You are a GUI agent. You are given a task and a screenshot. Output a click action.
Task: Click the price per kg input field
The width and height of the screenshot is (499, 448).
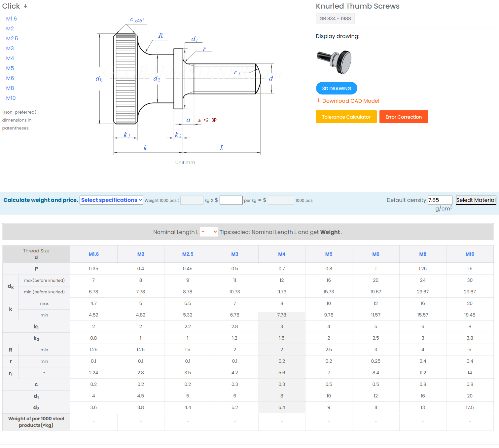(231, 200)
